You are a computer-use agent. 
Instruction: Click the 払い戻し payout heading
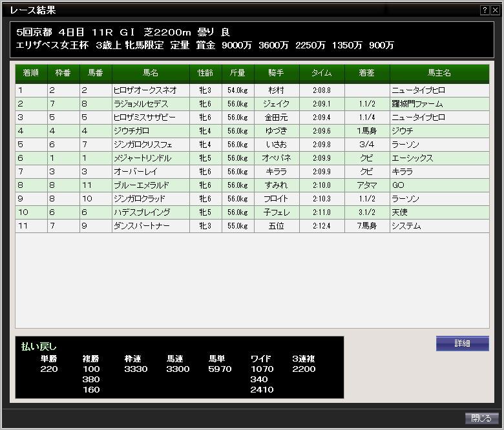point(39,347)
